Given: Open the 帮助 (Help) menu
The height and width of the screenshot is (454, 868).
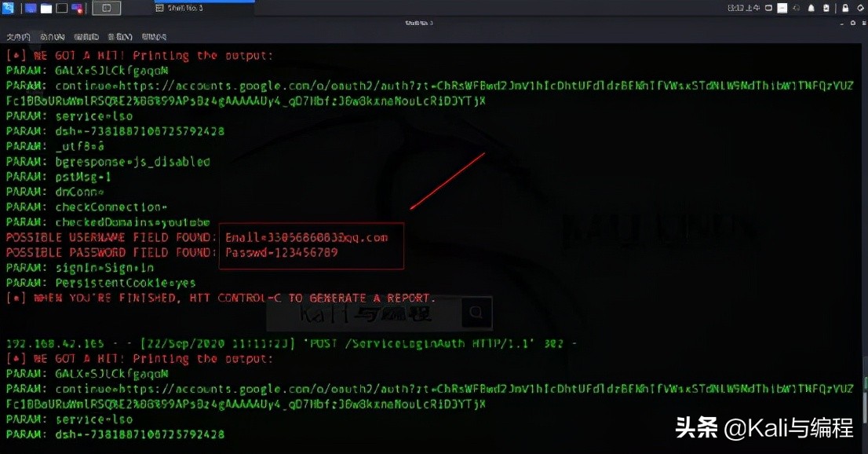Looking at the screenshot, I should (154, 37).
